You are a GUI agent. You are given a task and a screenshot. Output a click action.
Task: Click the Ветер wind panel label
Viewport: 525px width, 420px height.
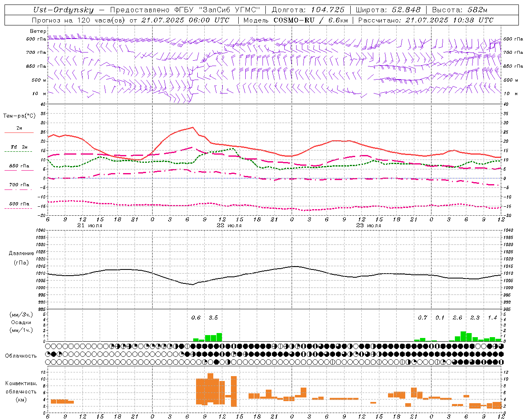38,31
